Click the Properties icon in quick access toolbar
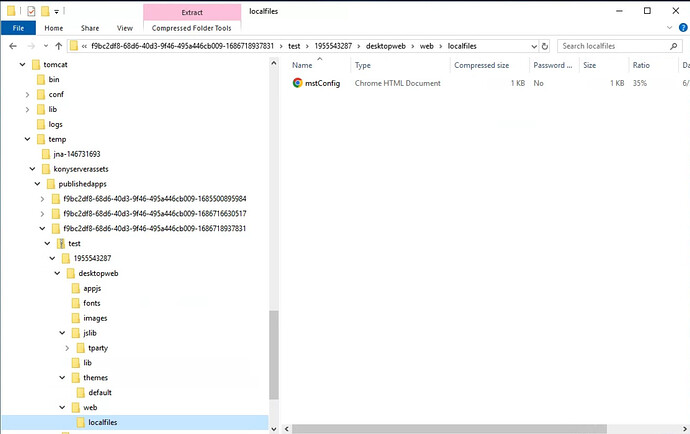Viewport: 690px width, 434px height. [31, 10]
